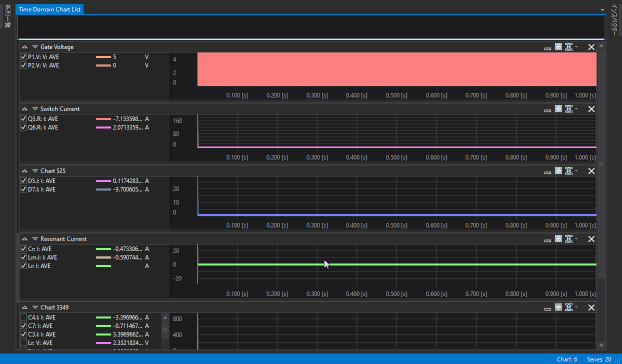Uncheck the Cr: I: AVE series
The height and width of the screenshot is (364, 622).
[x=23, y=249]
